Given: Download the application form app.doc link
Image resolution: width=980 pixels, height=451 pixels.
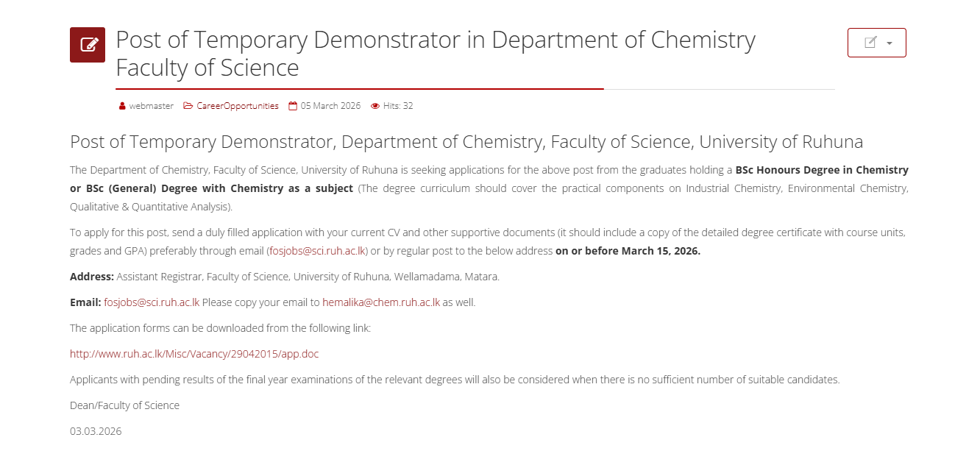Looking at the screenshot, I should click(x=194, y=354).
